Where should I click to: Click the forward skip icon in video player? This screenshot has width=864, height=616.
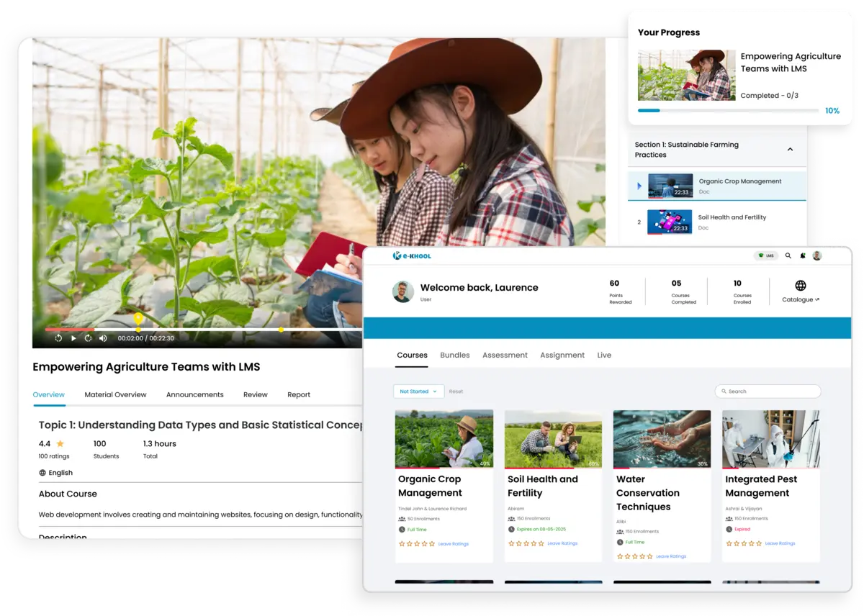click(88, 338)
